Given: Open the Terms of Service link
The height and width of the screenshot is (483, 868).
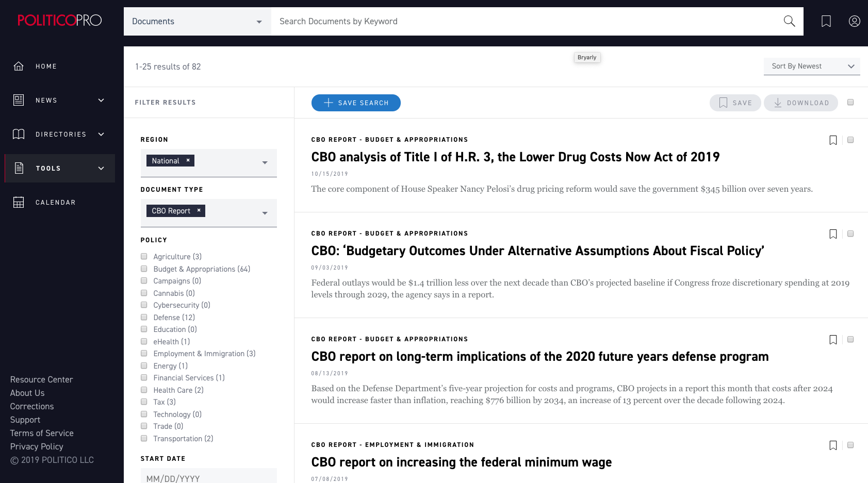Looking at the screenshot, I should [42, 433].
